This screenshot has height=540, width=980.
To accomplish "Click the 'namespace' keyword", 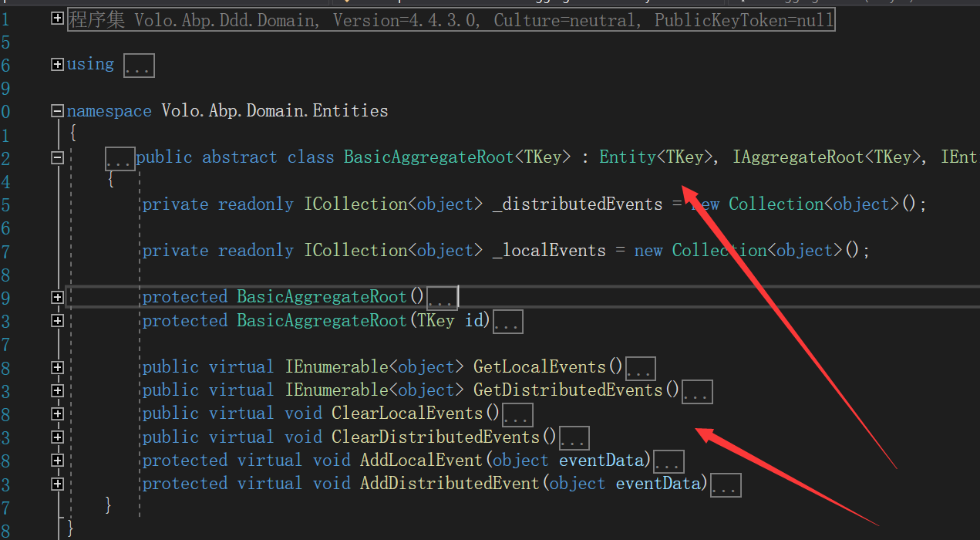I will point(109,111).
